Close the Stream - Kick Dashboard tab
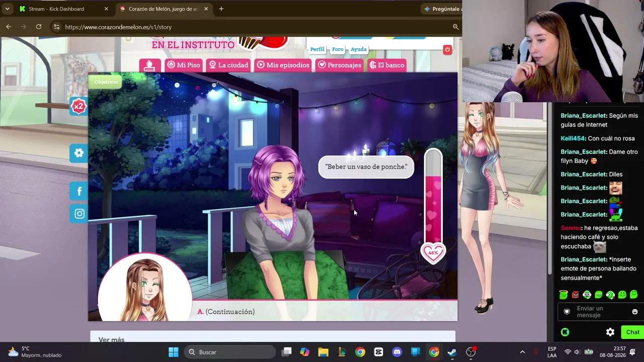Screen dimensions: 644x362 click(x=106, y=9)
